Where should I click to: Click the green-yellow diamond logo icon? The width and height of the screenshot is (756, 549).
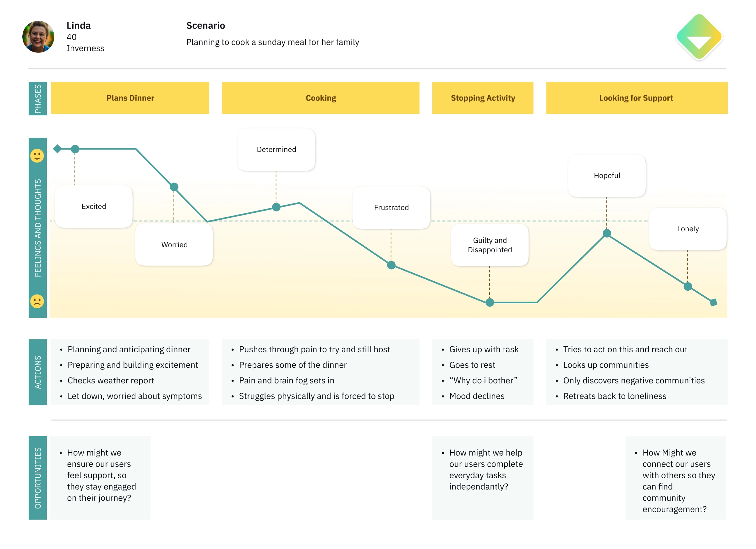point(699,37)
